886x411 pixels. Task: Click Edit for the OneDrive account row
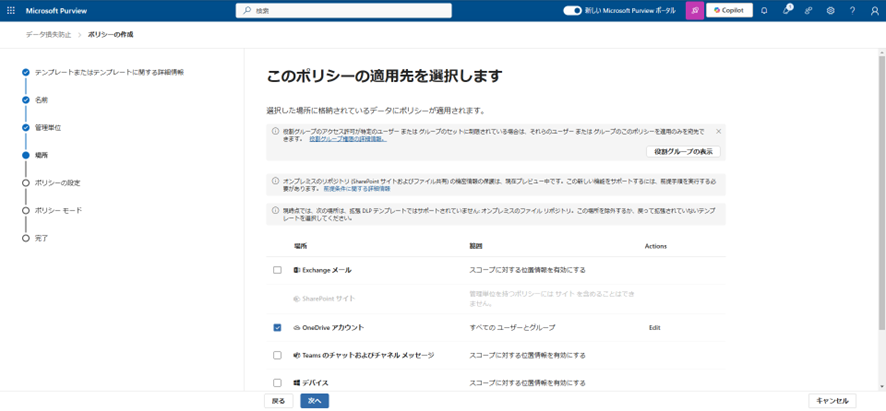654,327
